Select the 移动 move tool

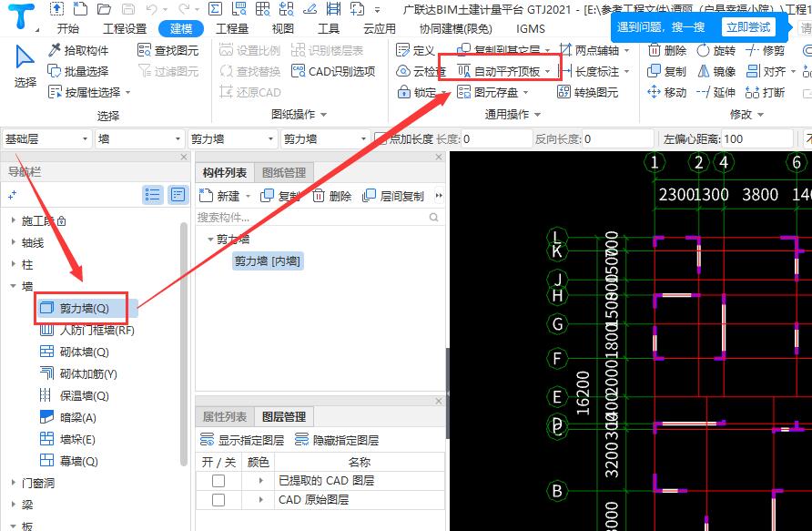(x=667, y=92)
